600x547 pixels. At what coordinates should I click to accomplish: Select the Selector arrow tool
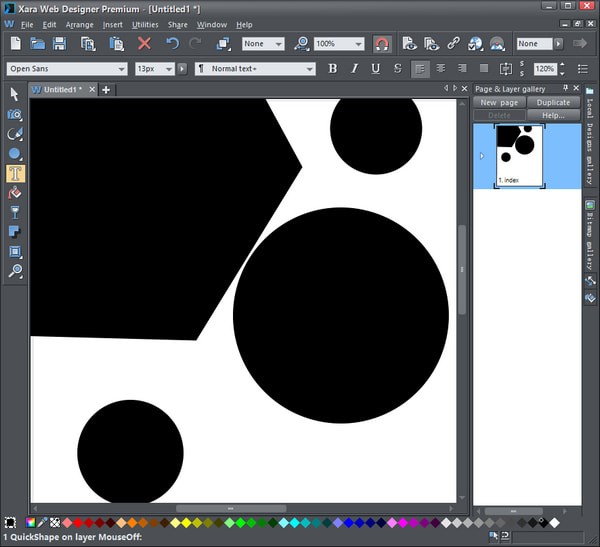point(15,94)
